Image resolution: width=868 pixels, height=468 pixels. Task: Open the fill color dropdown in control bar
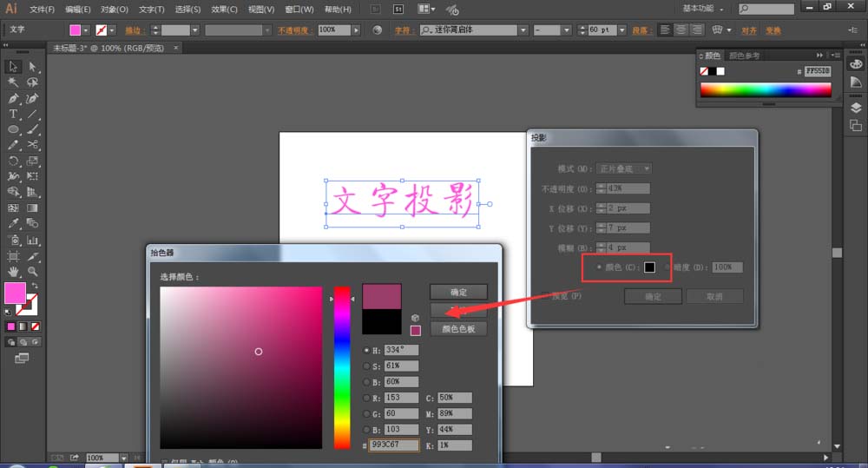tap(86, 30)
